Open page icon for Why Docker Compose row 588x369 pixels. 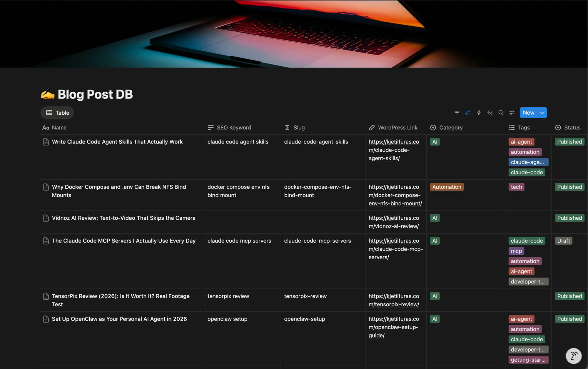[x=46, y=187]
